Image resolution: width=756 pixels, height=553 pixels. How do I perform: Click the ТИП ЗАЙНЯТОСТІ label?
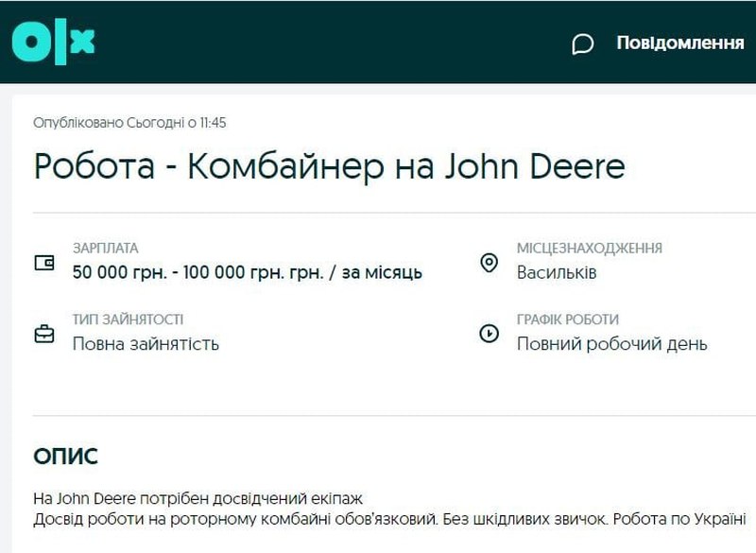[x=128, y=320]
